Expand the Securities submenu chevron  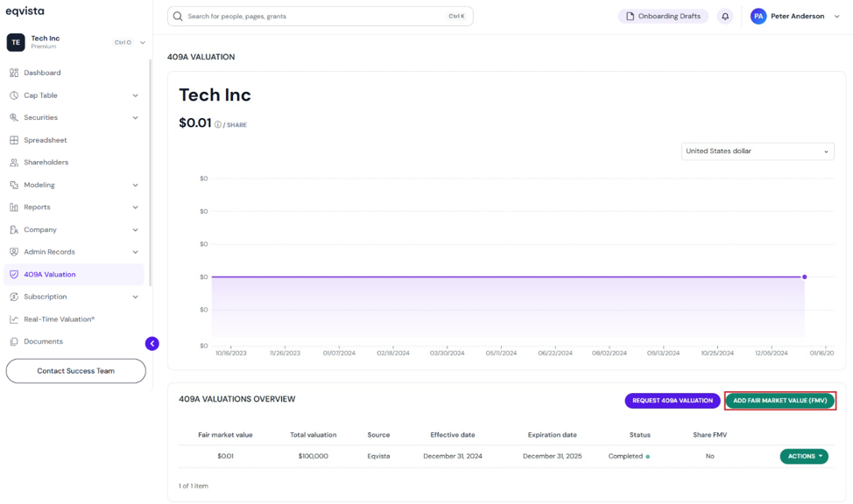point(136,118)
